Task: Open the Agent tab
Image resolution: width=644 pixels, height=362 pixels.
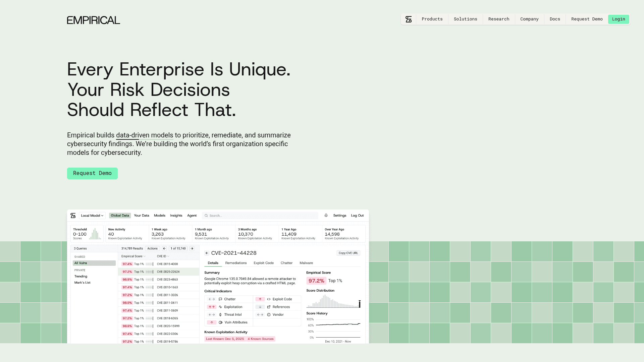Action: tap(192, 216)
